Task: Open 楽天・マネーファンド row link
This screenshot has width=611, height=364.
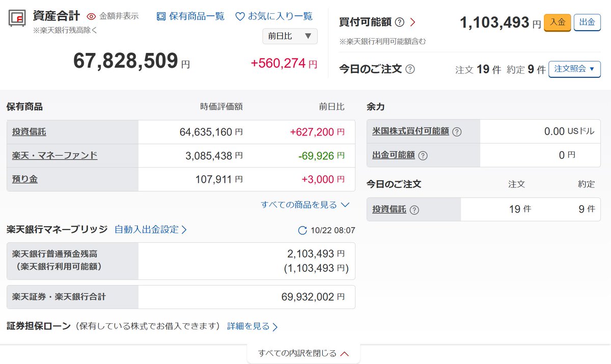Action: [x=54, y=155]
